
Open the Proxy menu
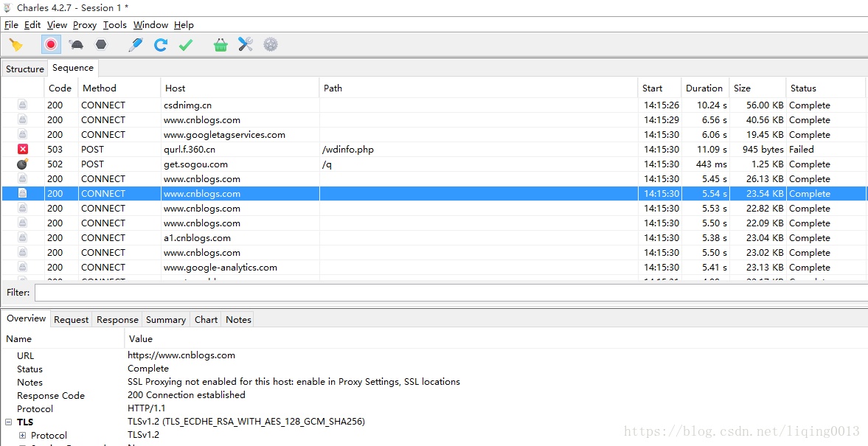(x=85, y=25)
